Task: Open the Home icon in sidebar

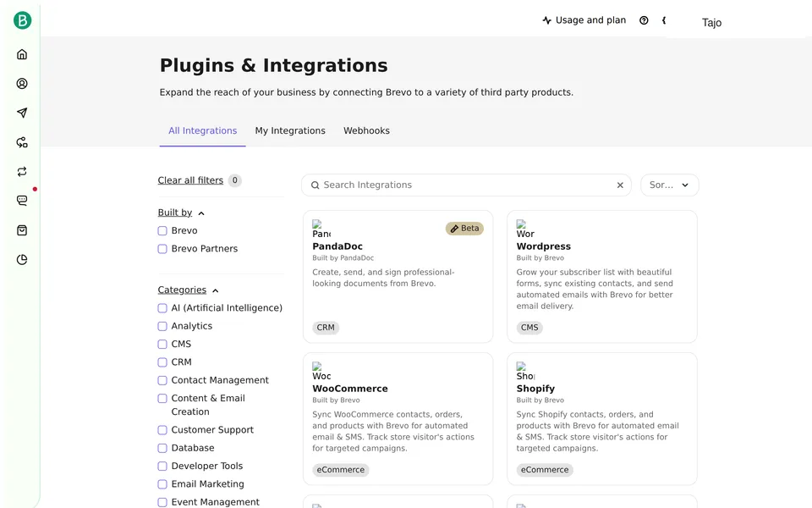Action: [x=22, y=54]
